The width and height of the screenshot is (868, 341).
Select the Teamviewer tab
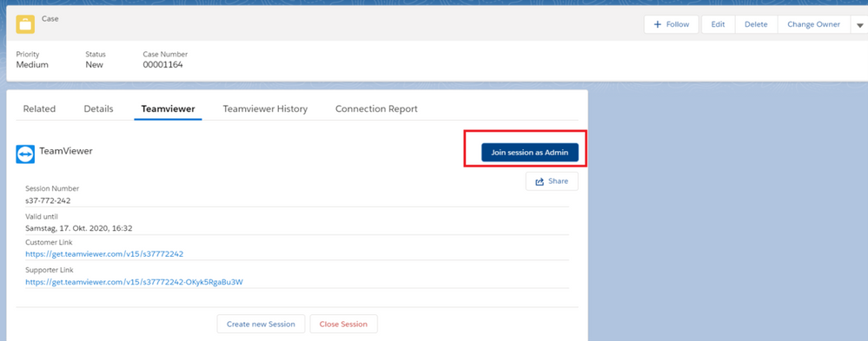(168, 108)
